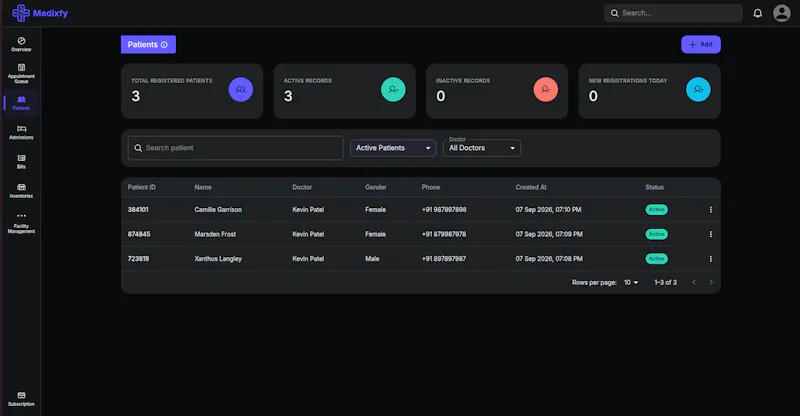The image size is (800, 416).
Task: Select patient ID 723819
Action: pos(138,259)
